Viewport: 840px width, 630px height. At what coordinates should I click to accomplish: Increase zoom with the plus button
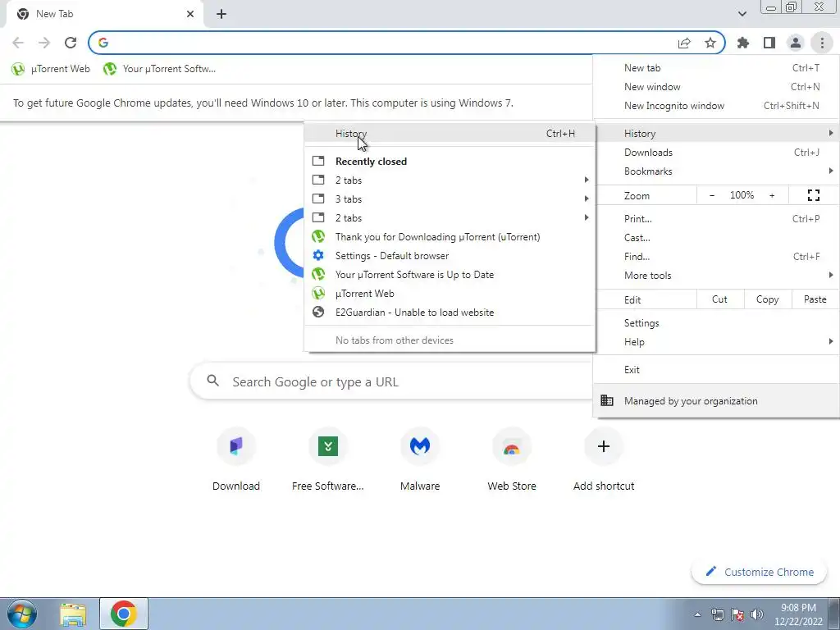click(x=772, y=195)
